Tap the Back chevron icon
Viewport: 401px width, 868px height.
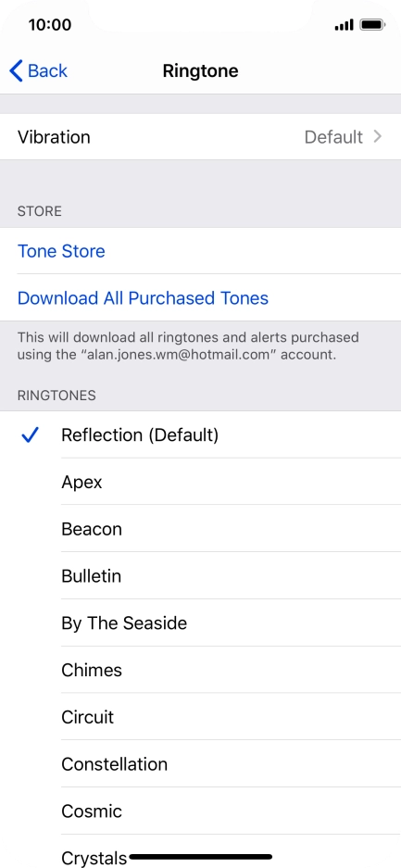pos(16,70)
